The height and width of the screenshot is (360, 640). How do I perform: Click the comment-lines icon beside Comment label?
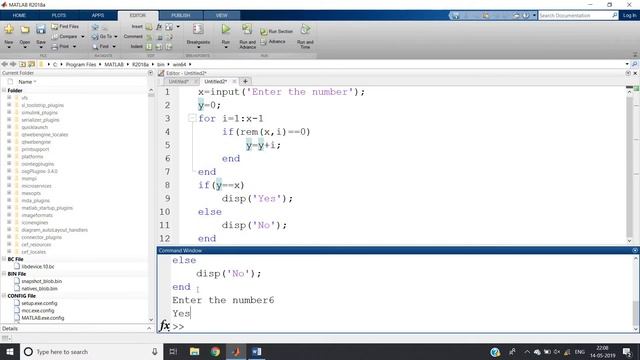[x=149, y=37]
